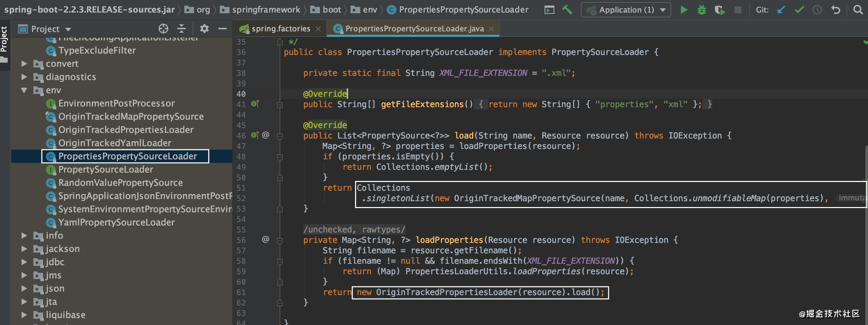Close the spring.factories tab

(x=318, y=29)
